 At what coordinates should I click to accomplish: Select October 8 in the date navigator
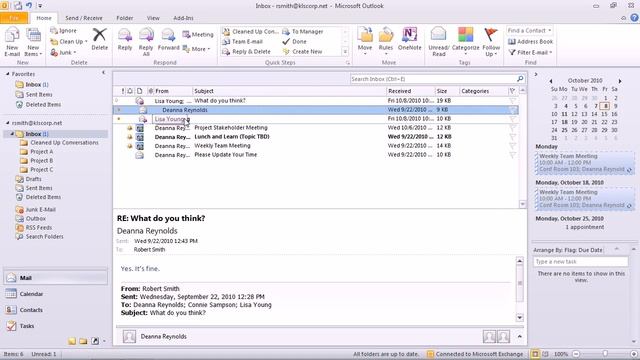pyautogui.click(x=605, y=106)
